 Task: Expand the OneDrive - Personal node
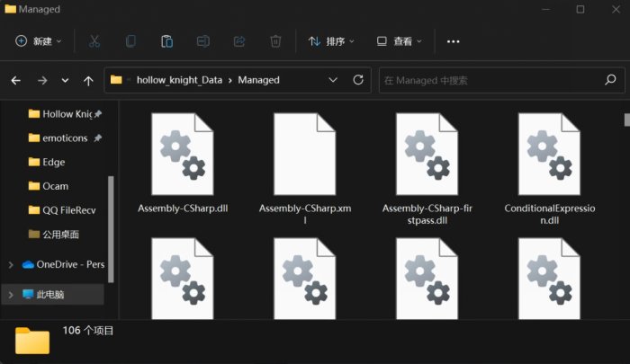(x=11, y=265)
